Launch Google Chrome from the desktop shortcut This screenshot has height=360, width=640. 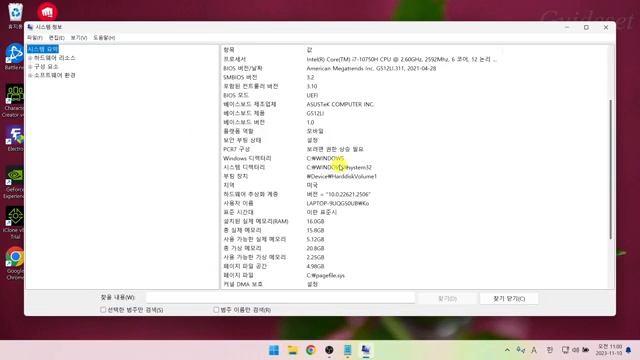15,261
